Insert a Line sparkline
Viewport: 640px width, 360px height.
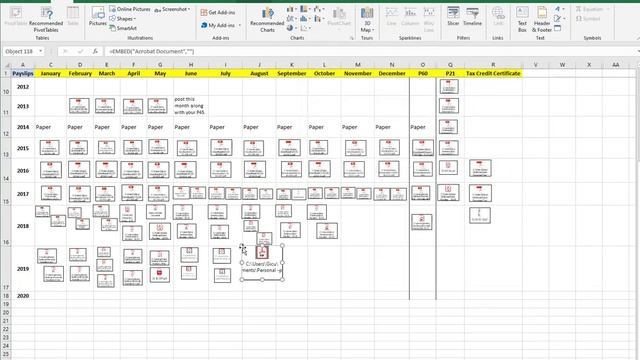(x=391, y=17)
